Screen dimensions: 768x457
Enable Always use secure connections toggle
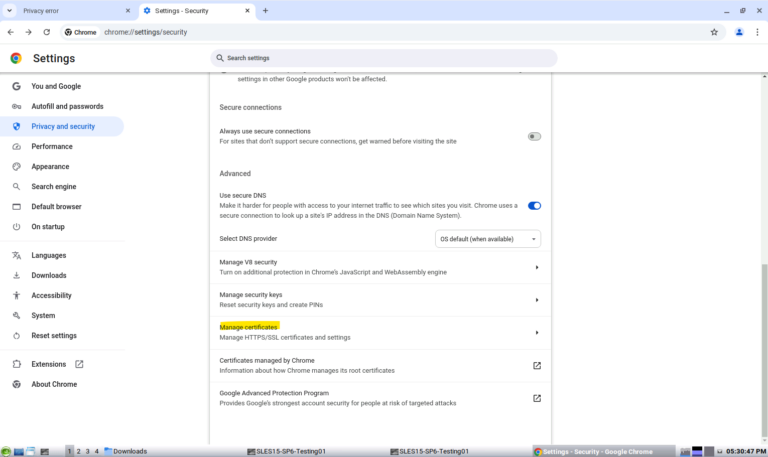pyautogui.click(x=534, y=137)
